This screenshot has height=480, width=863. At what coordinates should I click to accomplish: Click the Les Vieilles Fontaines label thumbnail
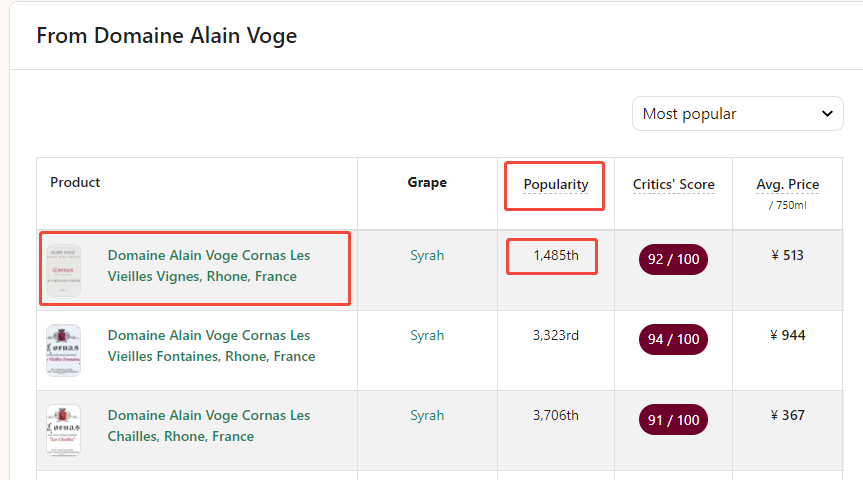point(63,350)
